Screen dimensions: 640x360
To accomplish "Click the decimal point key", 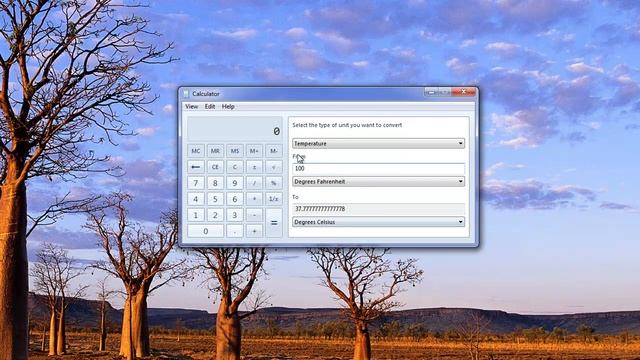I will click(235, 231).
